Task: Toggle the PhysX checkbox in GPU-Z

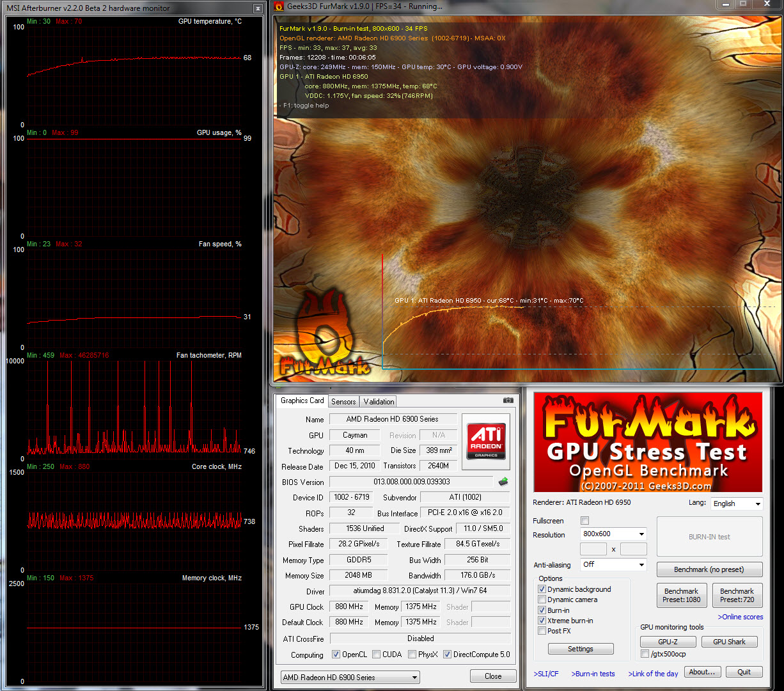Action: (412, 655)
